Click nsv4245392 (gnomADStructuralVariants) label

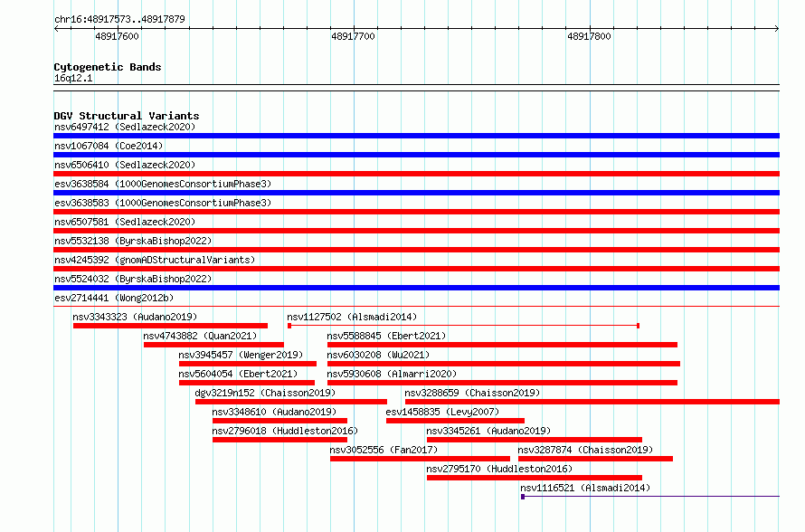pos(155,260)
